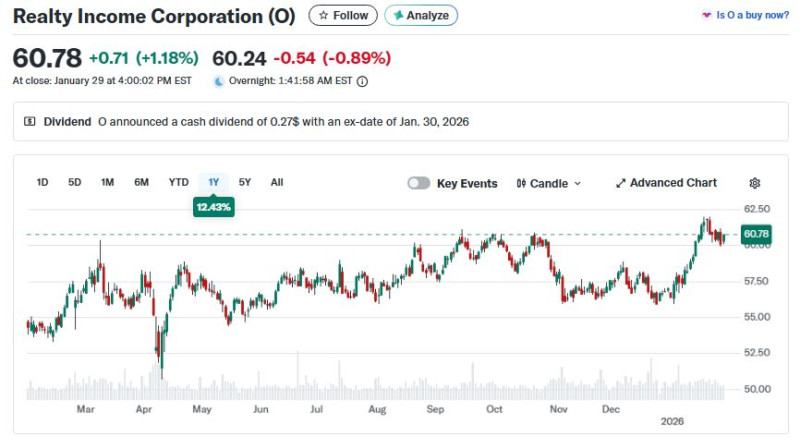The width and height of the screenshot is (800, 438).
Task: Click the 2026 year label
Action: click(672, 422)
